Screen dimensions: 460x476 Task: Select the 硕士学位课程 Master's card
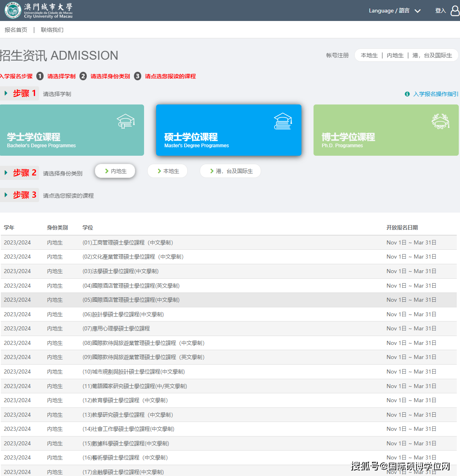tap(229, 130)
